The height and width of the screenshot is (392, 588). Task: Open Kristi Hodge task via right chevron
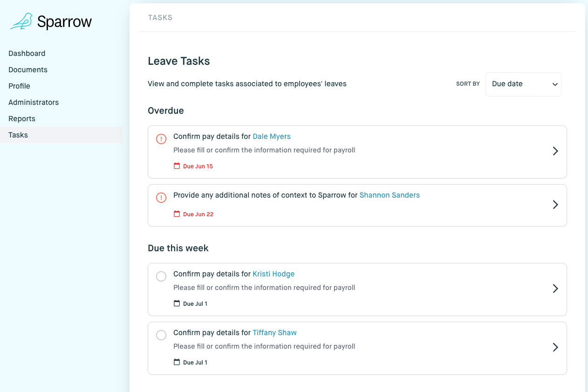[555, 289]
